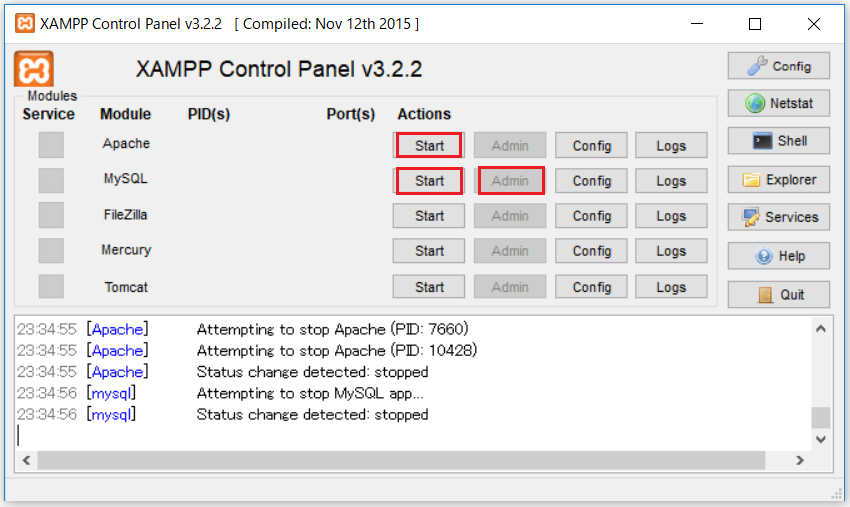Click the FileZilla module name label

coord(125,215)
